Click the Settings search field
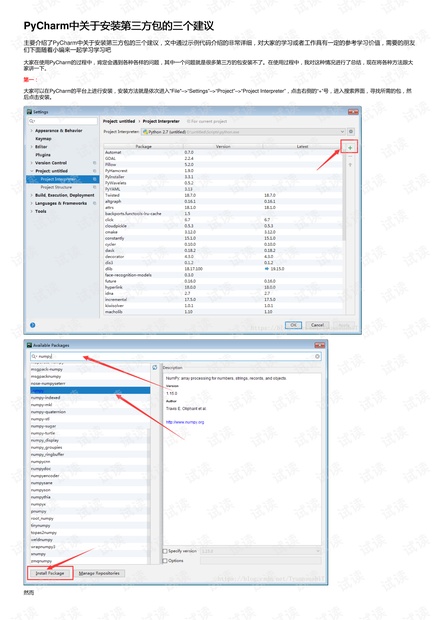440x620 pixels. click(x=62, y=121)
